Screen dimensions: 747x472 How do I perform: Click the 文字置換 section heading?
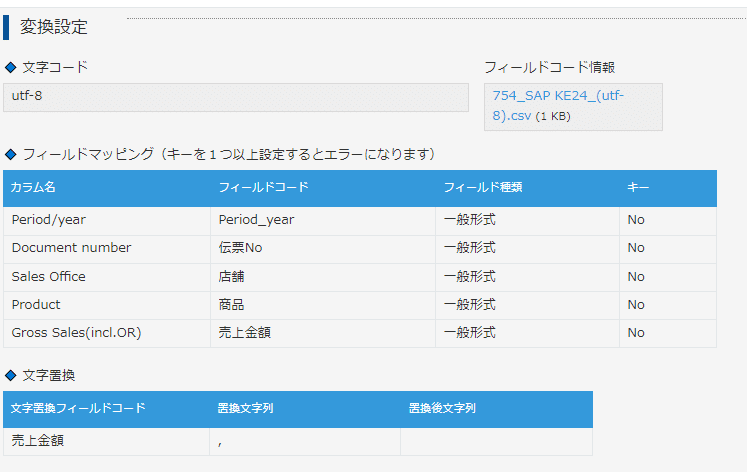point(49,375)
